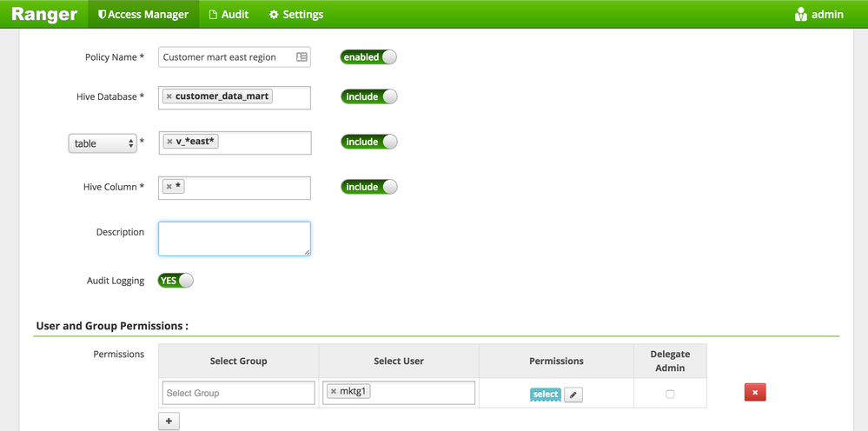Viewport: 868px width, 431px height.
Task: Remove the v_*east* table tag
Action: [169, 142]
